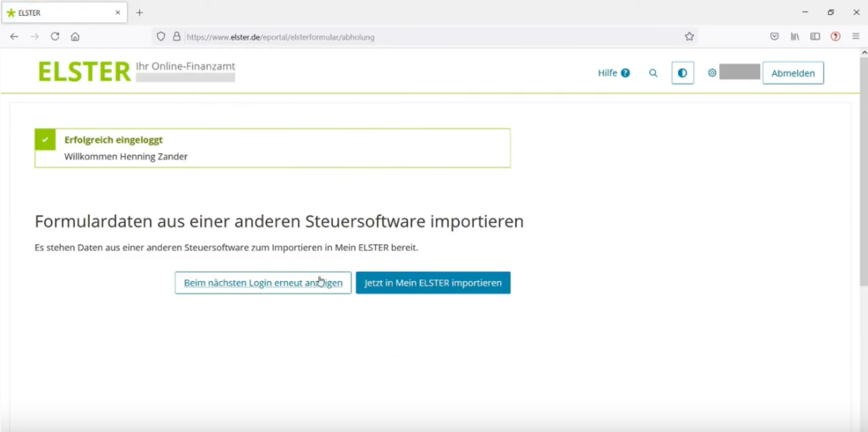Click the browser Forward arrow
The width and height of the screenshot is (868, 432).
point(34,37)
